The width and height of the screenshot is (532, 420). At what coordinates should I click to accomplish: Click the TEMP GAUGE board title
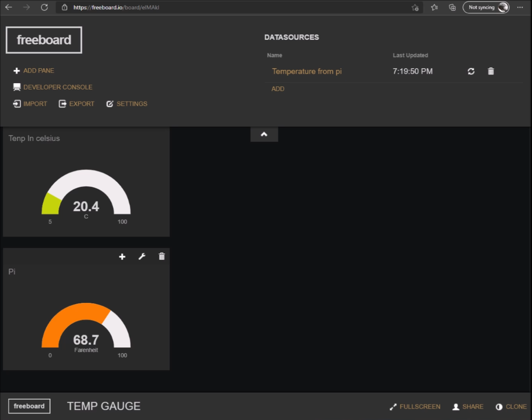[x=104, y=406]
